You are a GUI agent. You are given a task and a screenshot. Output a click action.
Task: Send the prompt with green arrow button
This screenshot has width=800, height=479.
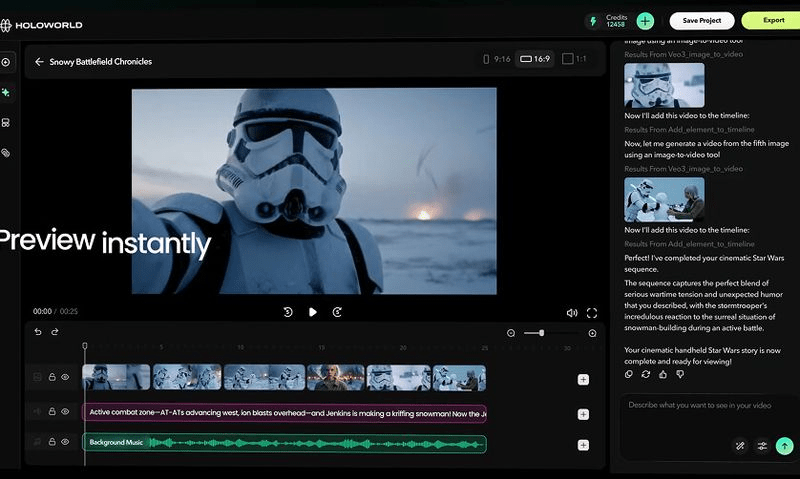[785, 446]
